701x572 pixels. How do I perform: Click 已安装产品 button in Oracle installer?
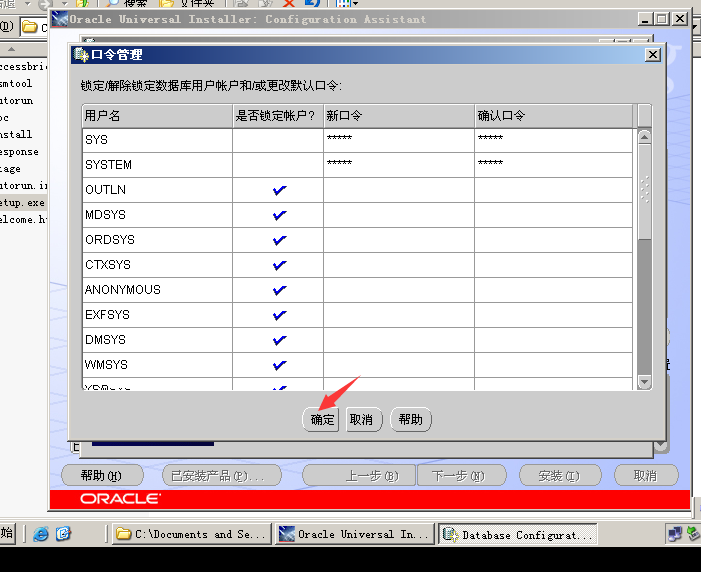tap(222, 475)
